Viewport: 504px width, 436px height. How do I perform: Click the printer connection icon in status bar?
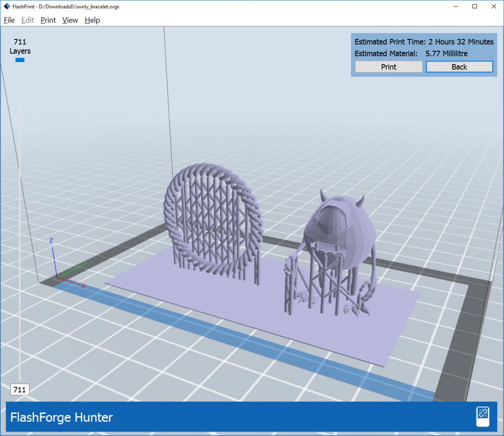click(482, 417)
